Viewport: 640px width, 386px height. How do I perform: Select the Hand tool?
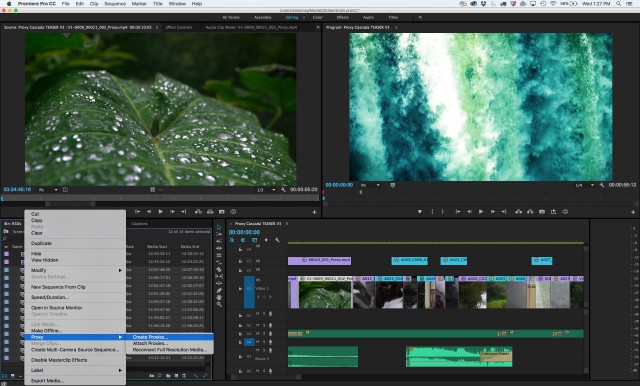[219, 297]
